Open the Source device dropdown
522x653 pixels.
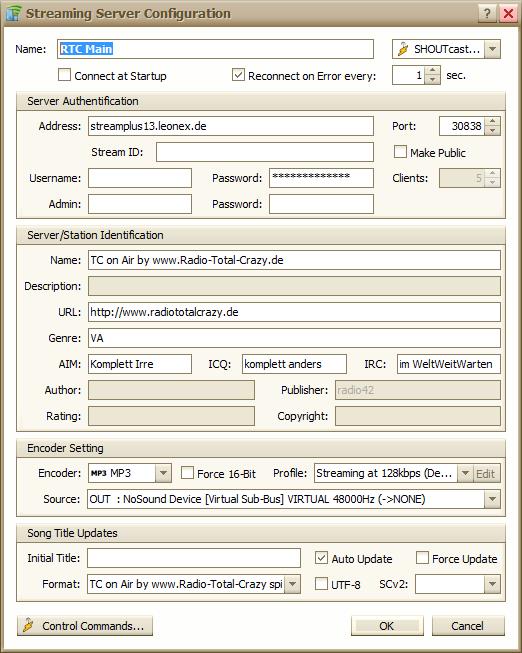click(492, 499)
